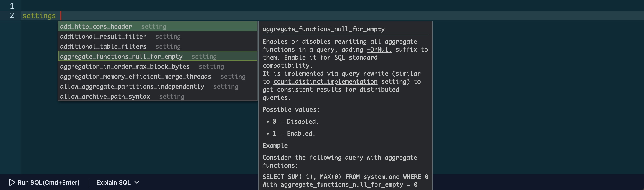Click the SELECT SUM(-1) example query text
The image size is (644, 190).
coord(345,177)
